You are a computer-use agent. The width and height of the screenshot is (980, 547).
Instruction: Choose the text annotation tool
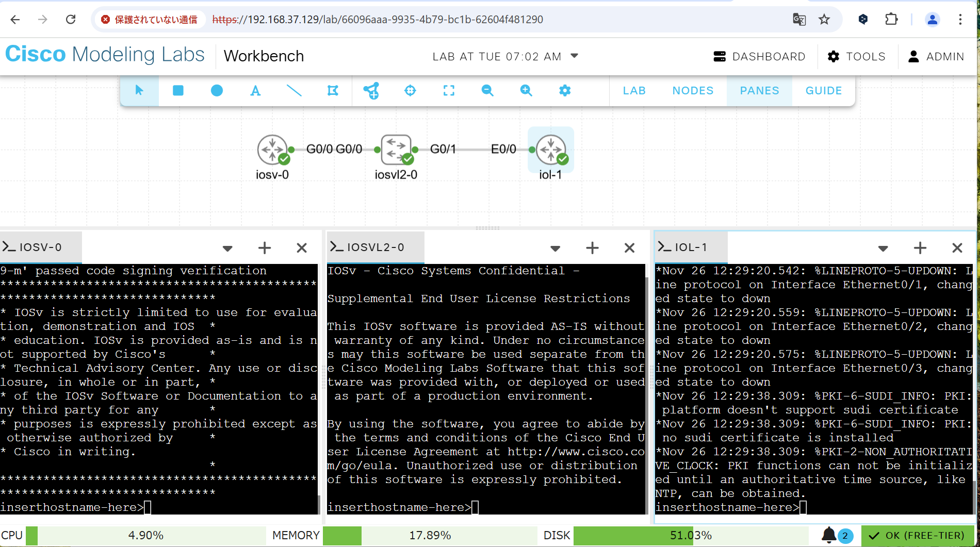pos(255,91)
